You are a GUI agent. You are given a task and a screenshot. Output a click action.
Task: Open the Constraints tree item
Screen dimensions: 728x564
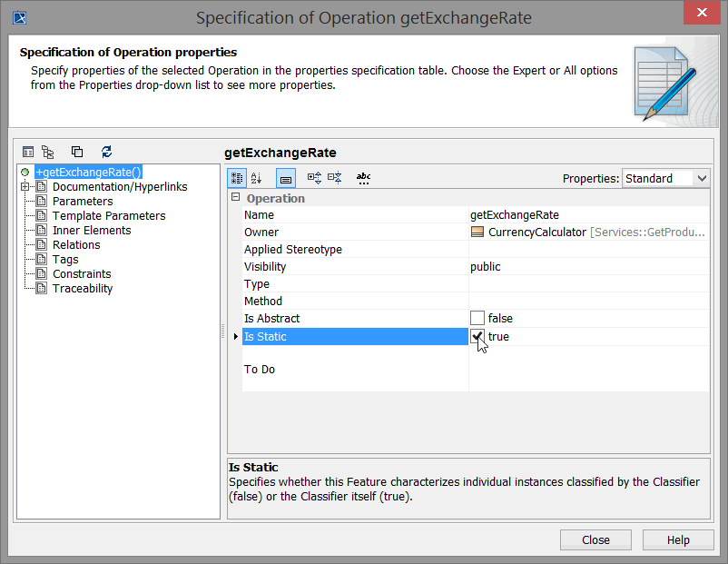coord(82,274)
